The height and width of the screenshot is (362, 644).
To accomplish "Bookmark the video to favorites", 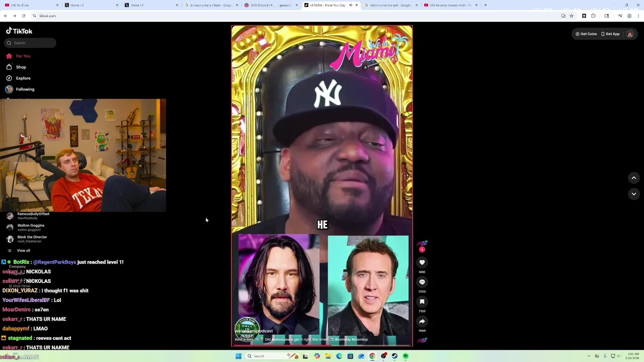I will (422, 302).
